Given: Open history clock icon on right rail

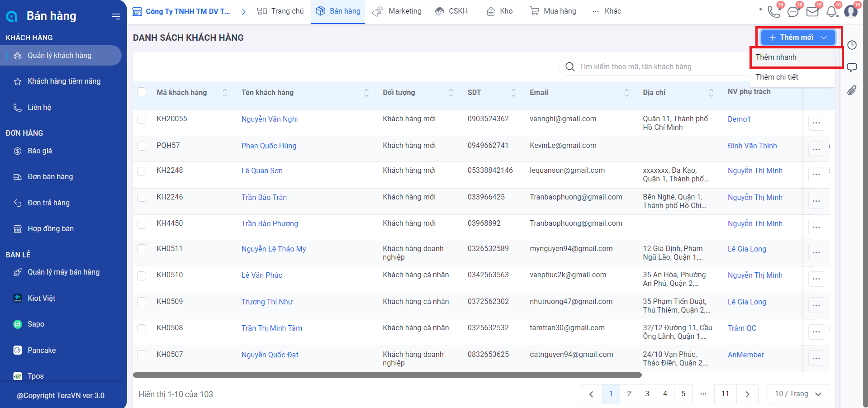Looking at the screenshot, I should [x=852, y=45].
